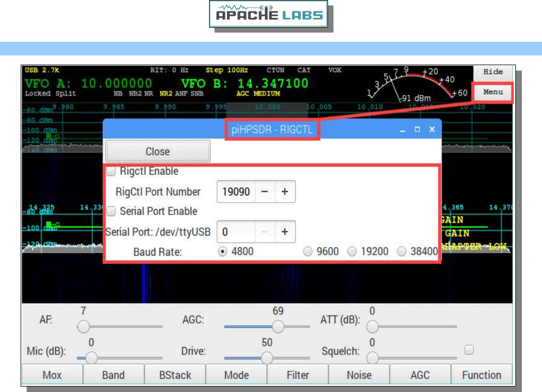The height and width of the screenshot is (392, 542).
Task: Minimize the piHPSDR RIGCTL window
Action: (402, 130)
